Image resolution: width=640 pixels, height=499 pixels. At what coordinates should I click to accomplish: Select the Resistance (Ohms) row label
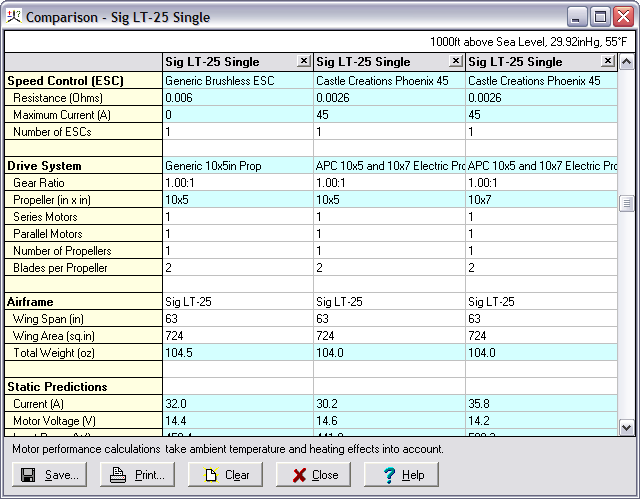tap(84, 98)
